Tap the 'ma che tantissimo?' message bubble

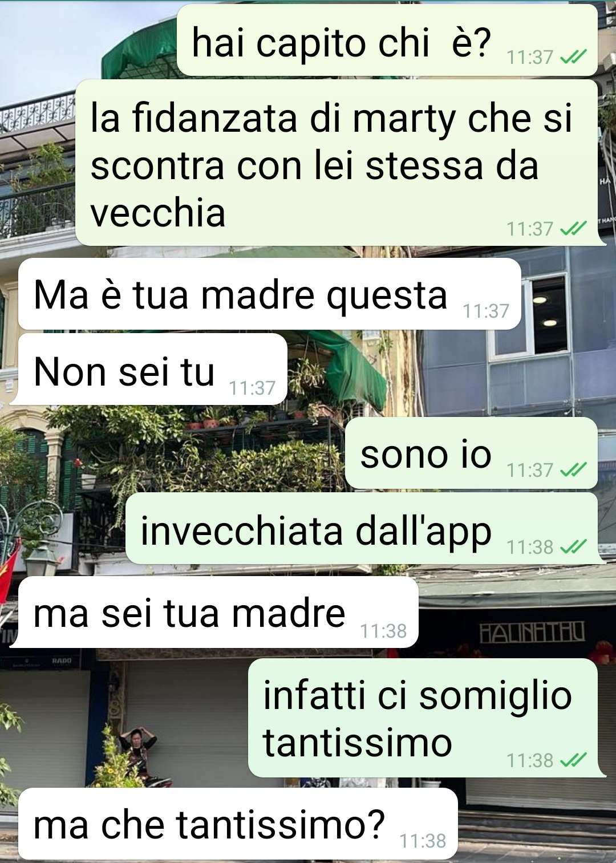(x=238, y=824)
